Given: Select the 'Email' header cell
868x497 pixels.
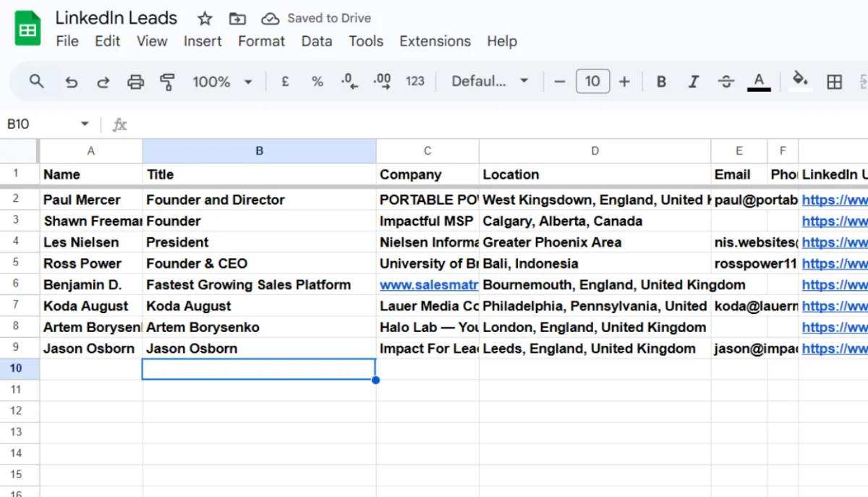Looking at the screenshot, I should pyautogui.click(x=739, y=174).
